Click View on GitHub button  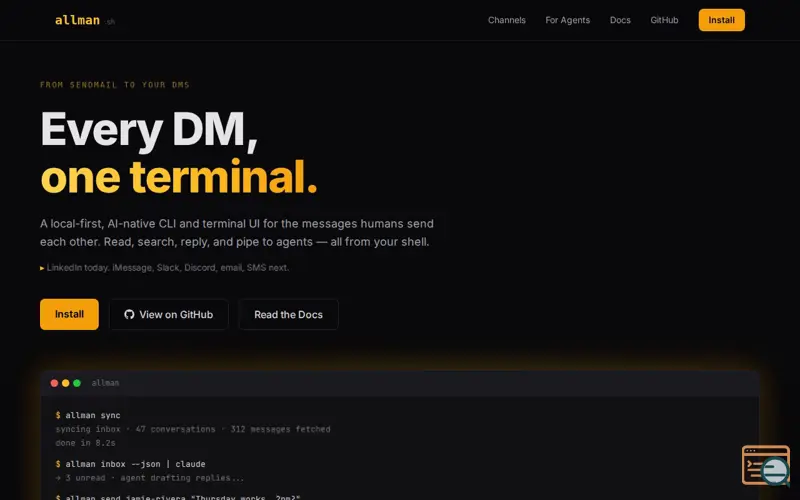(x=169, y=314)
